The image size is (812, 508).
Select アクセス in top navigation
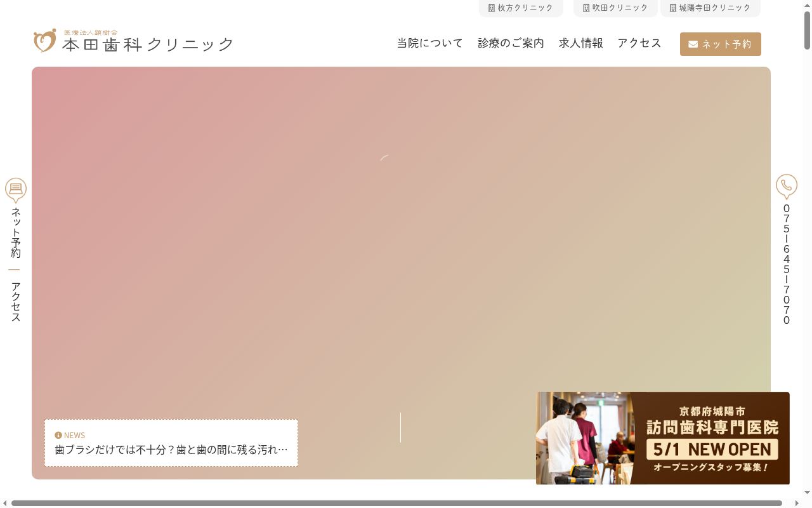(639, 43)
